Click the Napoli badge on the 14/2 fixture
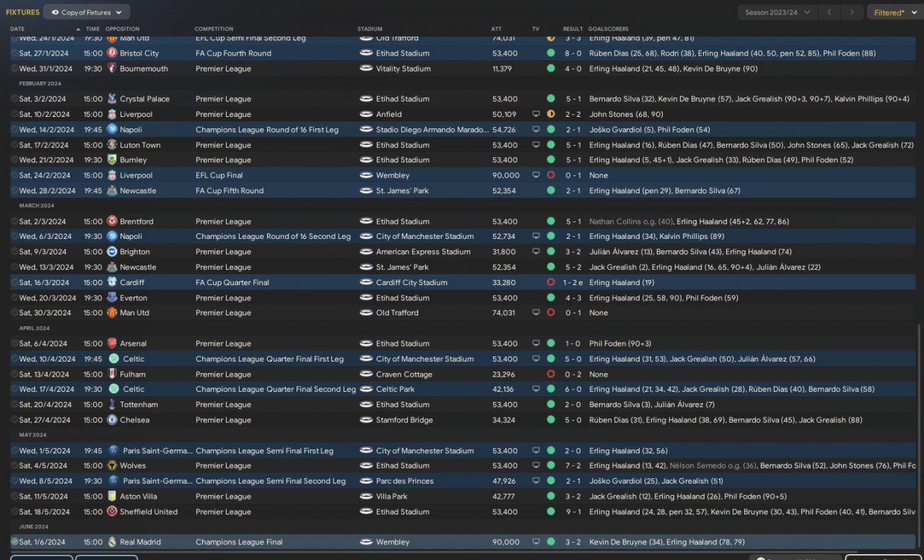Image resolution: width=924 pixels, height=560 pixels. pos(112,130)
